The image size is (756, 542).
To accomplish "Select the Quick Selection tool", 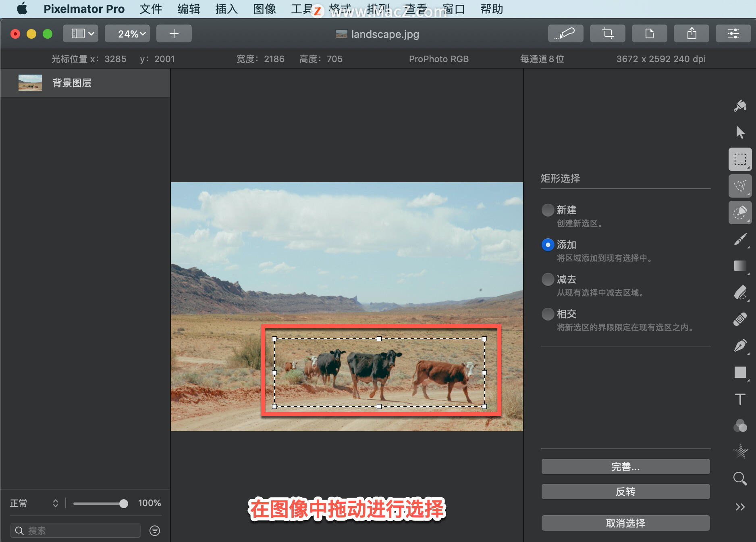I will pos(740,212).
